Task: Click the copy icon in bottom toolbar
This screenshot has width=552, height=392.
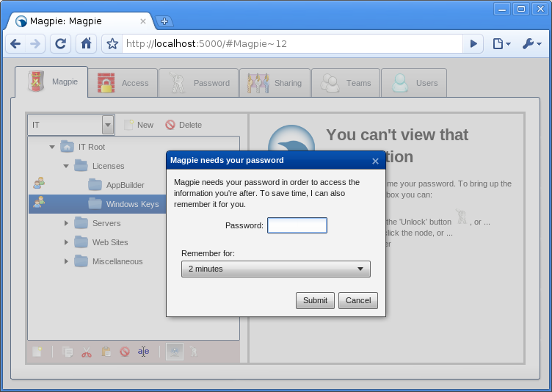Action: pyautogui.click(x=68, y=352)
